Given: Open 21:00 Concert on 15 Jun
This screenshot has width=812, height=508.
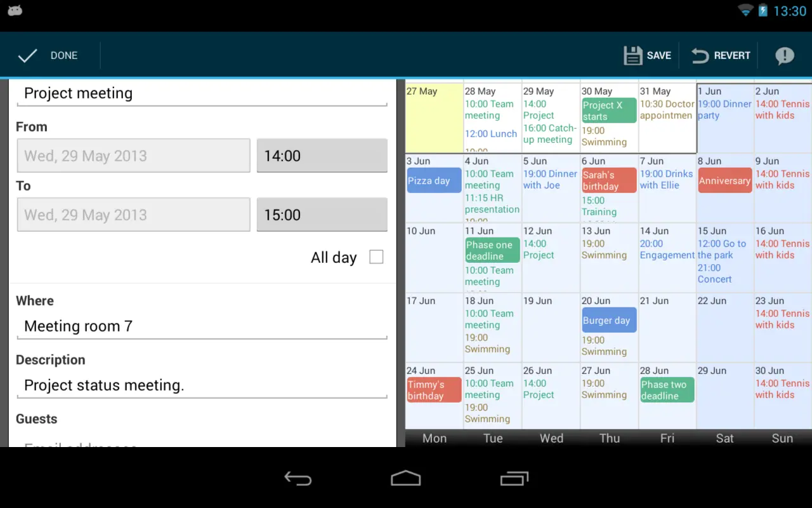Looking at the screenshot, I should point(714,274).
